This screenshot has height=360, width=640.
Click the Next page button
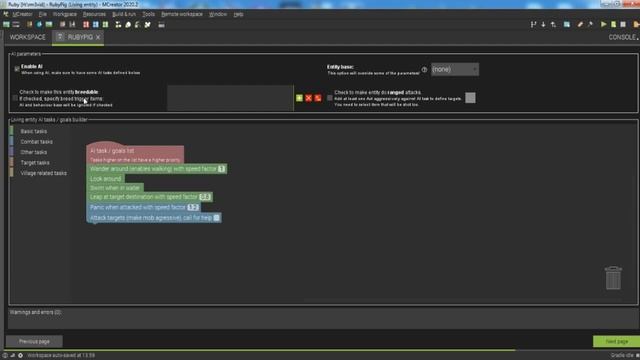pos(616,341)
